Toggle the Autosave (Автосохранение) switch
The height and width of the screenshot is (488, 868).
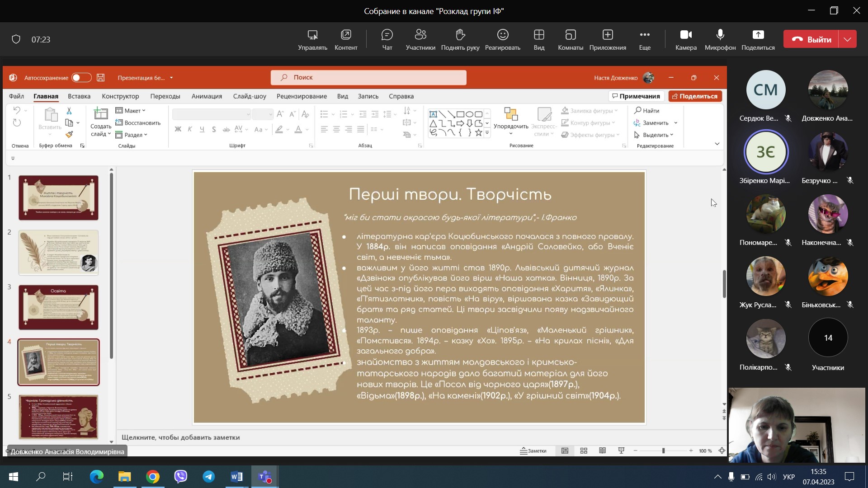pos(81,78)
